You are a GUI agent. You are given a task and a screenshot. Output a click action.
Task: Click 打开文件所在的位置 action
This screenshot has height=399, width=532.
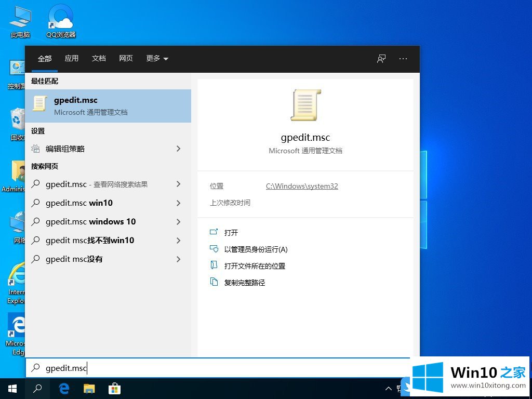(x=255, y=266)
